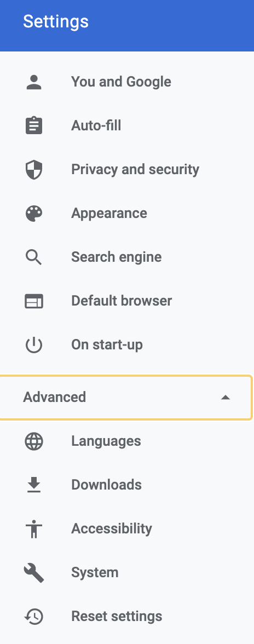Click the Settings title header
This screenshot has height=644, width=254.
pyautogui.click(x=56, y=21)
